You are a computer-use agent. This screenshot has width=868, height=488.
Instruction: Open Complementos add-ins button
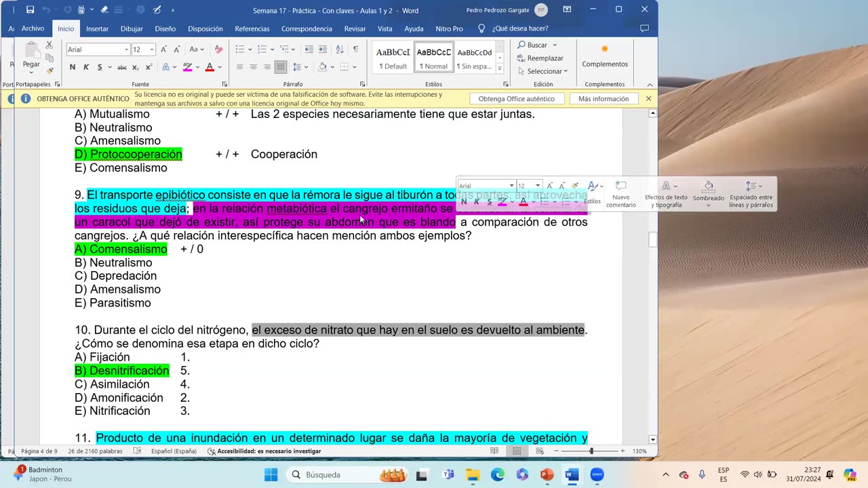tap(605, 57)
